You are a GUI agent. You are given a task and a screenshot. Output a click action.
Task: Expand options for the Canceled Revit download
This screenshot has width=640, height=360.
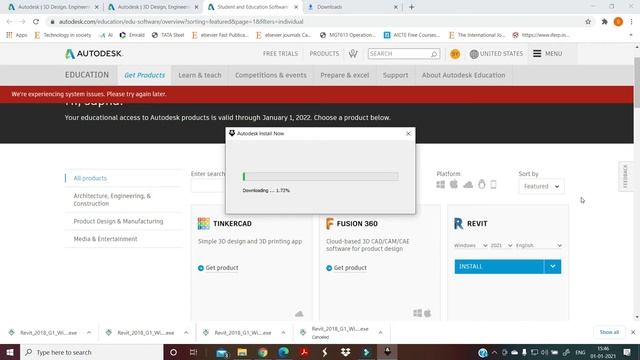(380, 333)
